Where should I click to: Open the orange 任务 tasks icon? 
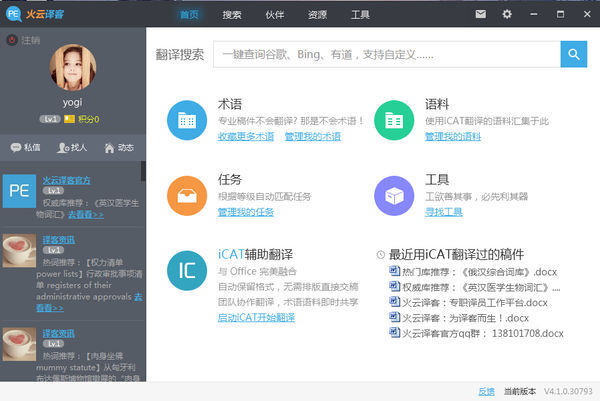click(187, 196)
